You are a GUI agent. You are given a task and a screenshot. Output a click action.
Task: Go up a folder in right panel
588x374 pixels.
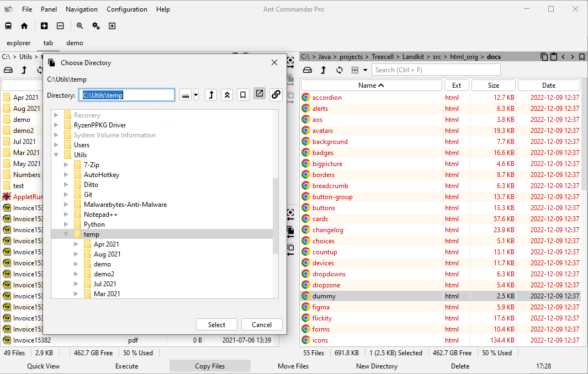tap(323, 70)
